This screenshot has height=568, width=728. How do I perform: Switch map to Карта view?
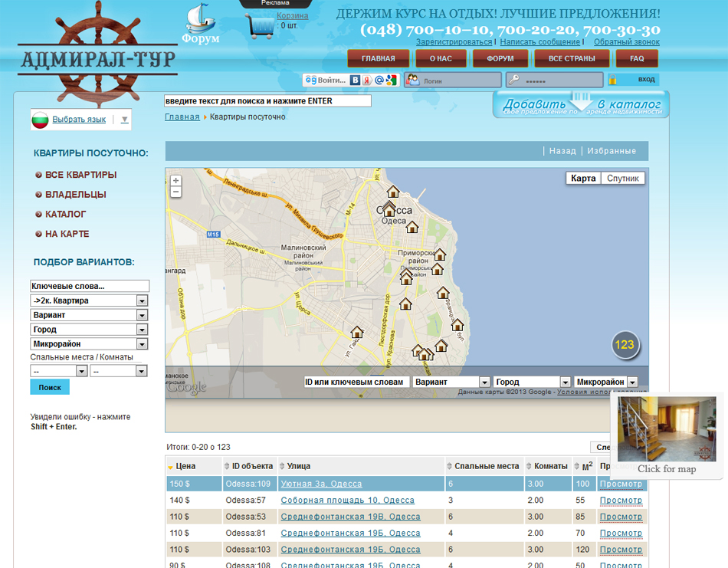(x=583, y=179)
